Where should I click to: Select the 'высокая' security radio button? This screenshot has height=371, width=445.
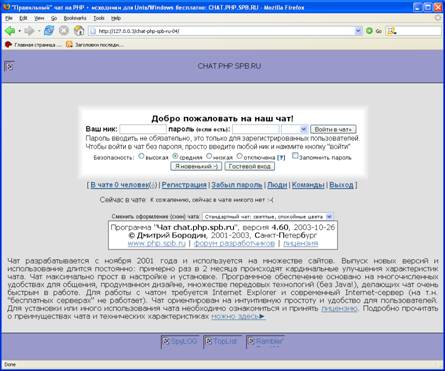(x=141, y=156)
